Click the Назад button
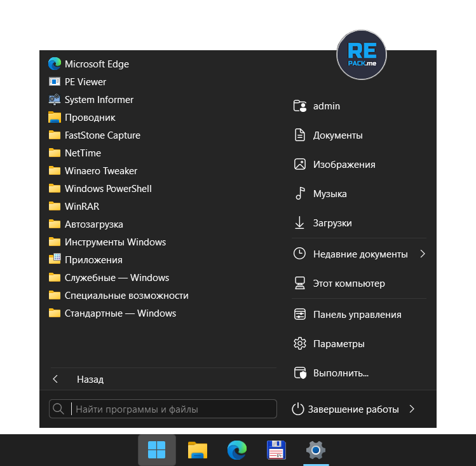This screenshot has height=466, width=476. [x=90, y=380]
